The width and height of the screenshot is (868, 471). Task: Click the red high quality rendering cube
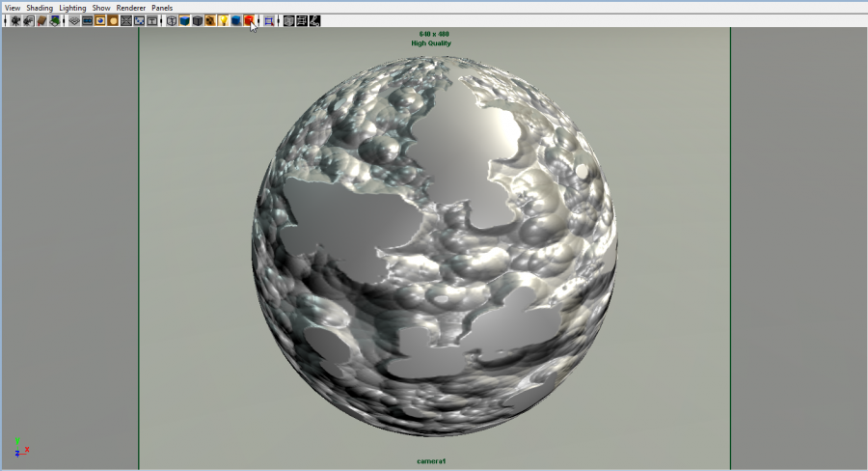point(249,20)
